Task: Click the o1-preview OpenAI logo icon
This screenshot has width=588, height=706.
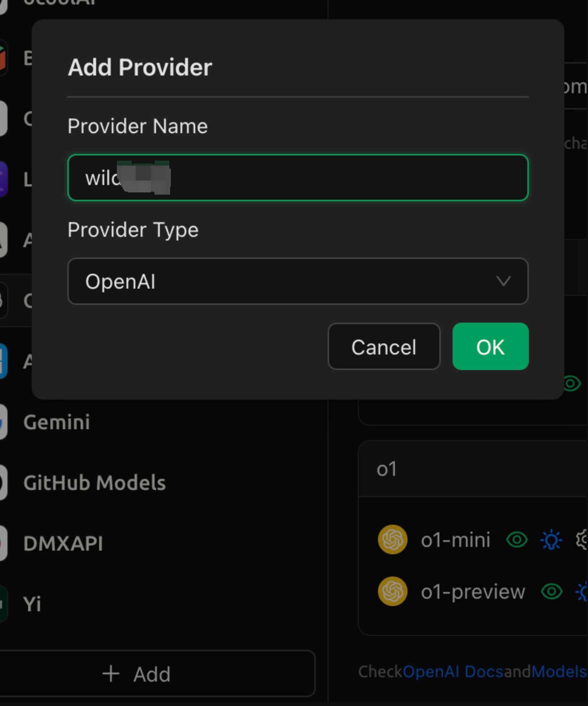Action: (392, 591)
